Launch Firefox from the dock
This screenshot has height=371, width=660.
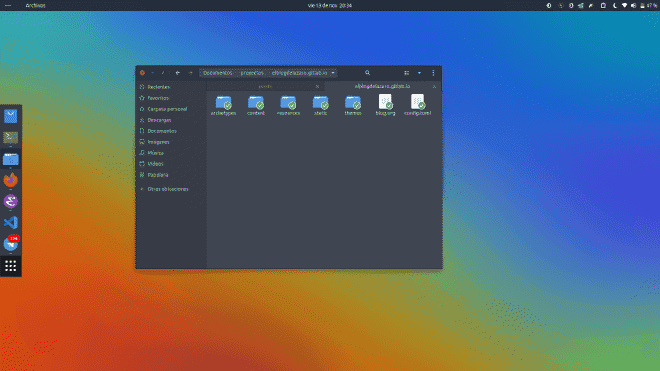tap(11, 180)
